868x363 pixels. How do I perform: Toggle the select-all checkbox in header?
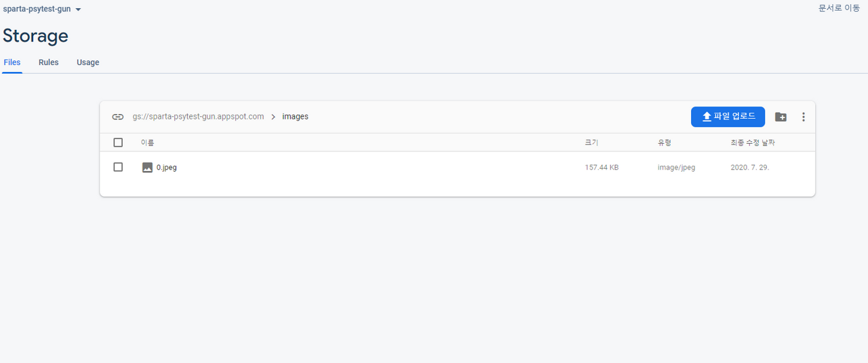(x=118, y=142)
